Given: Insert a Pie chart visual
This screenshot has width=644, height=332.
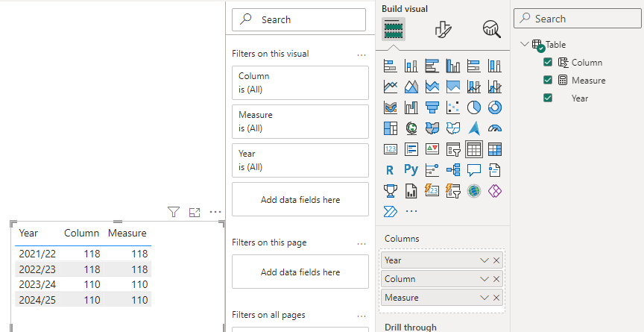Looking at the screenshot, I should [x=474, y=107].
